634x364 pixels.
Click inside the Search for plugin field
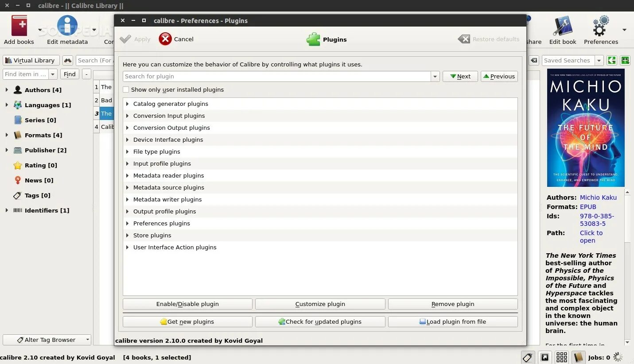266,76
